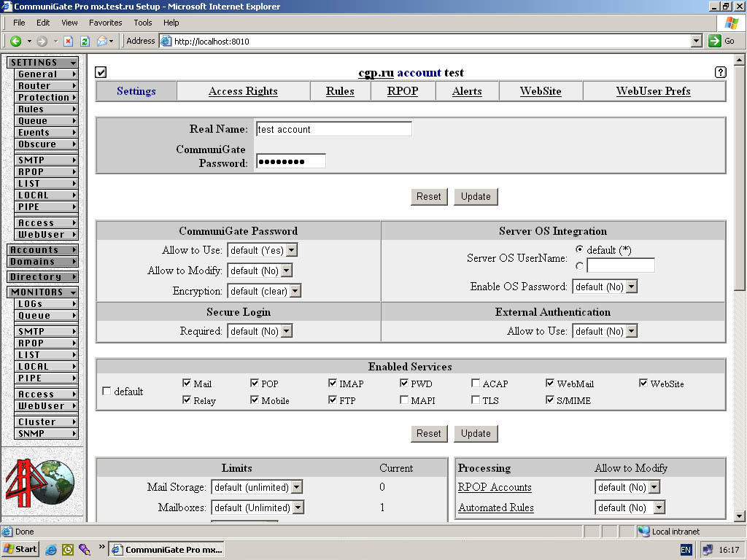This screenshot has height=560, width=747.
Task: Open the address bar history dropdown
Action: point(697,41)
